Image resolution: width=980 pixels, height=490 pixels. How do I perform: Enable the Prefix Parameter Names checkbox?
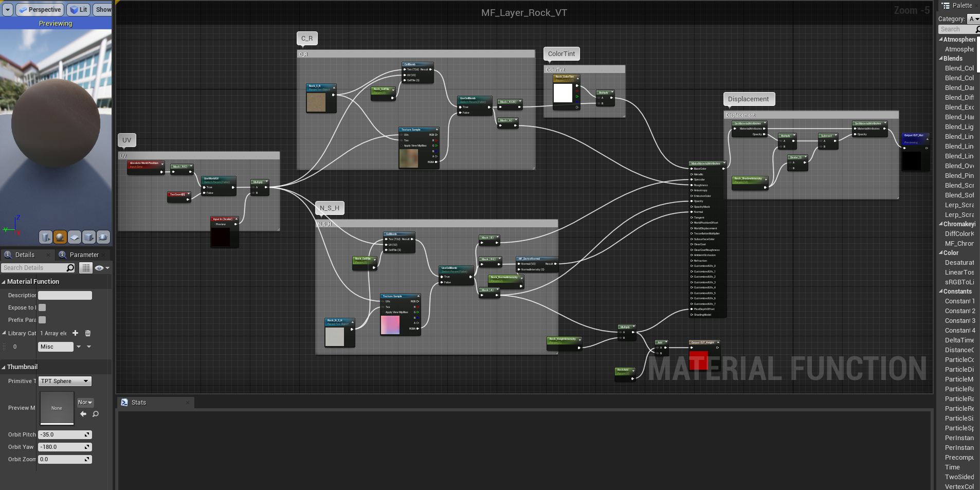[43, 320]
